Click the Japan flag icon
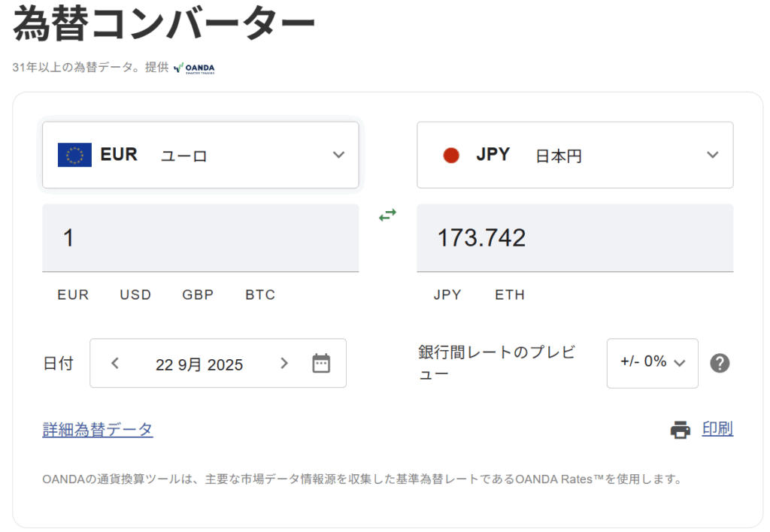 pyautogui.click(x=451, y=156)
